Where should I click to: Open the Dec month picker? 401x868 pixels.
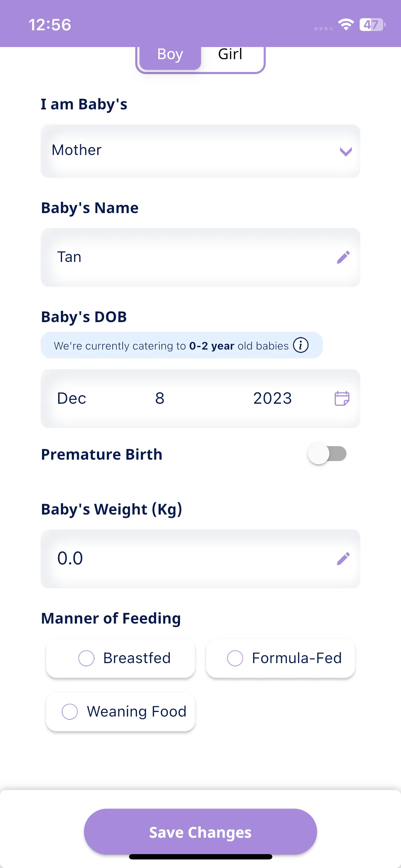(x=72, y=398)
